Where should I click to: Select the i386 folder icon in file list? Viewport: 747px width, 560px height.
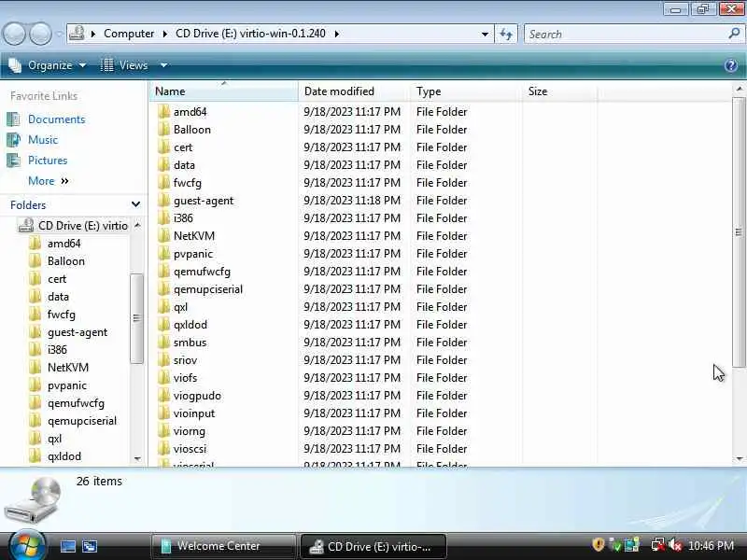[164, 218]
